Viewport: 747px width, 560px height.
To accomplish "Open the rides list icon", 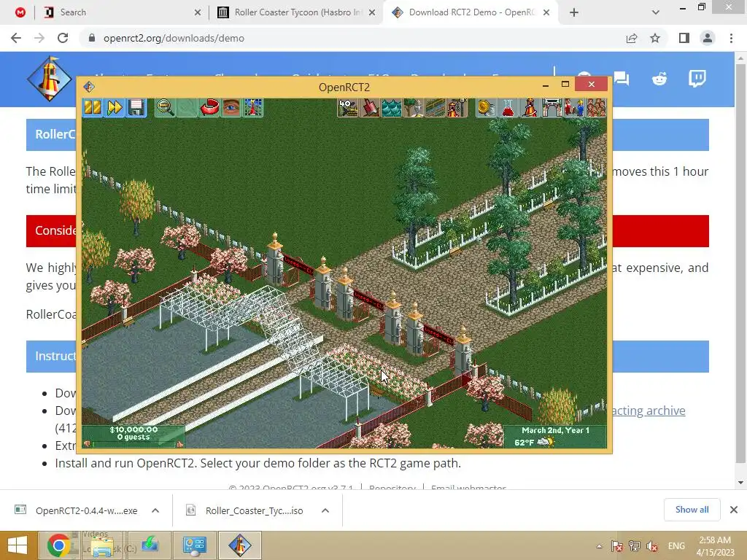I will click(530, 108).
